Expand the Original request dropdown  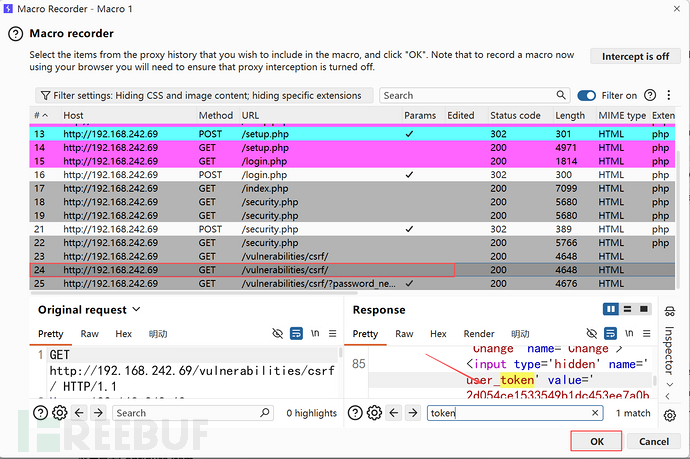coord(136,310)
